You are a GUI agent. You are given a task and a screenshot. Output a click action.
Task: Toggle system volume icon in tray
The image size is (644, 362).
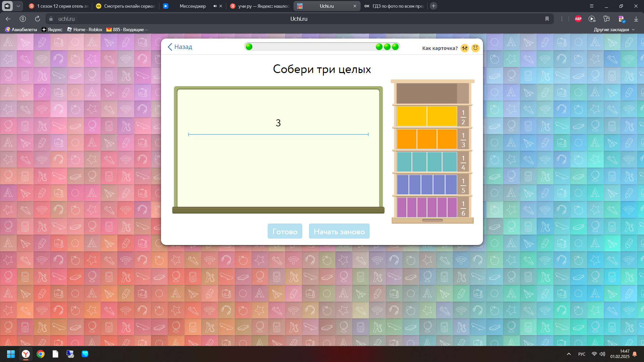[602, 354]
